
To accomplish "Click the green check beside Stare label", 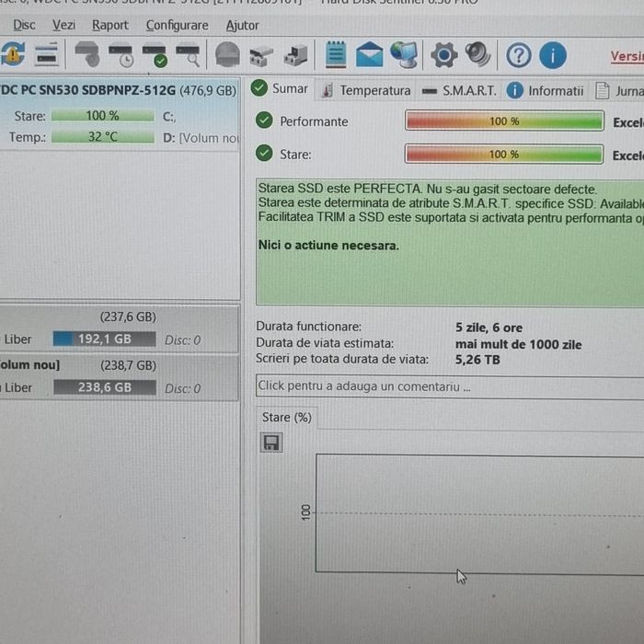I will pyautogui.click(x=264, y=154).
